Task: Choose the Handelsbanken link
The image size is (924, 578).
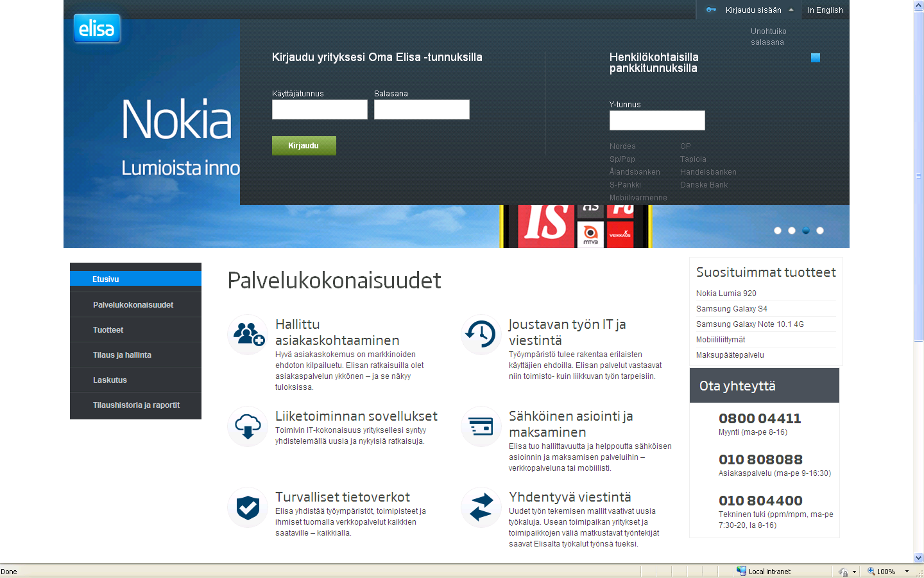Action: pyautogui.click(x=708, y=172)
